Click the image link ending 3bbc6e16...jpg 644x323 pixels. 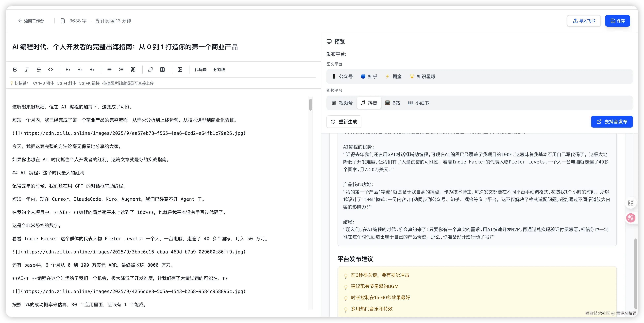[x=129, y=252]
